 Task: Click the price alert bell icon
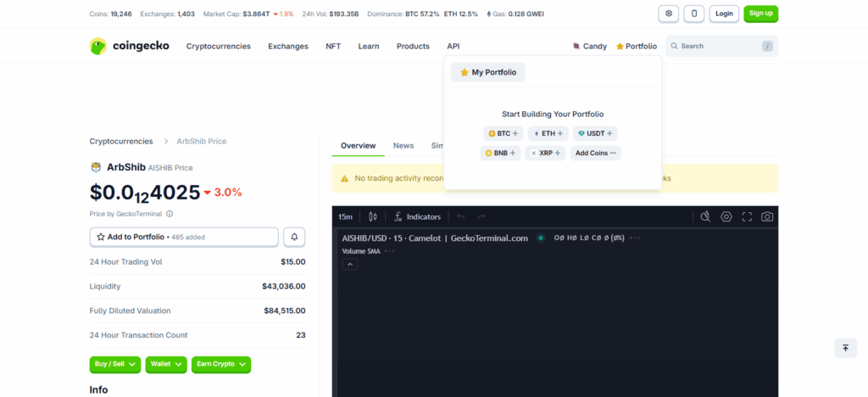(x=294, y=237)
